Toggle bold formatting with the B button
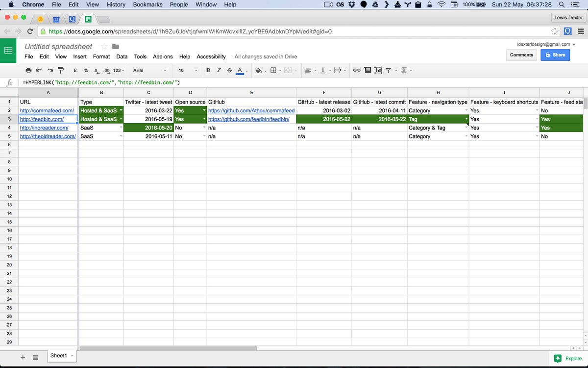The width and height of the screenshot is (588, 368). (x=208, y=70)
